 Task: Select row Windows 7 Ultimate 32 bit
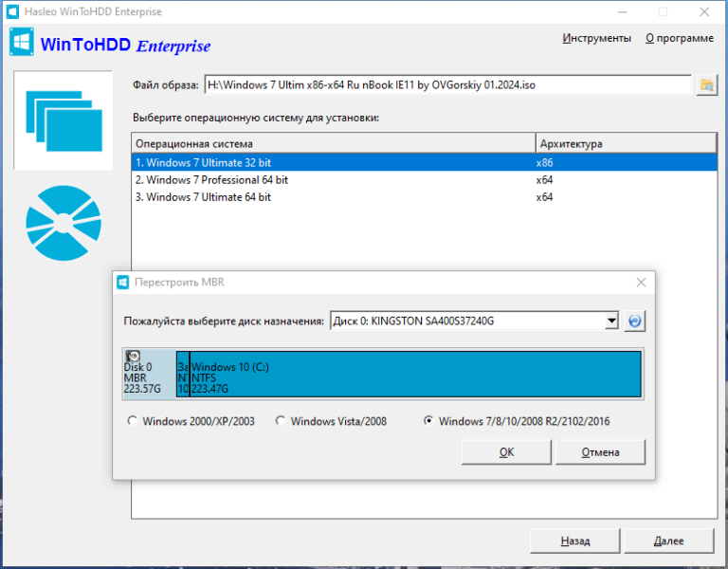click(x=425, y=162)
